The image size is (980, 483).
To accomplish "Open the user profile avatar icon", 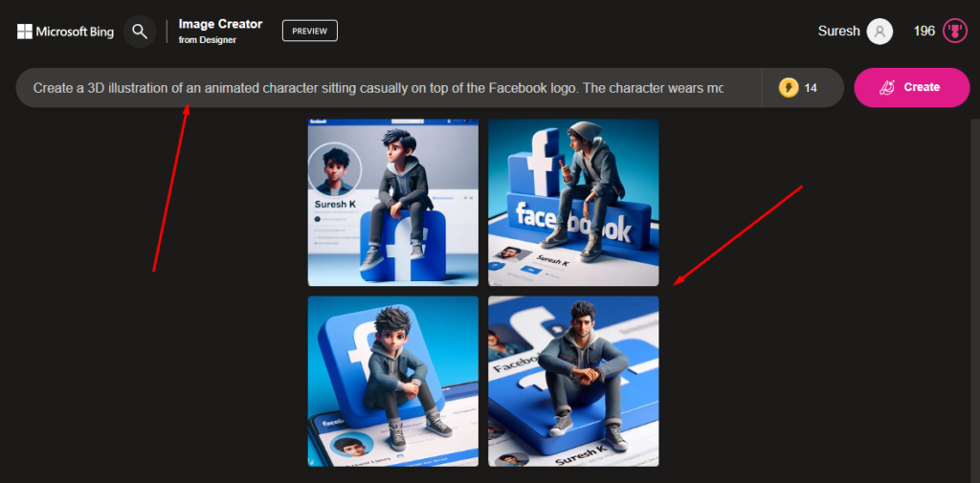I will coord(880,32).
